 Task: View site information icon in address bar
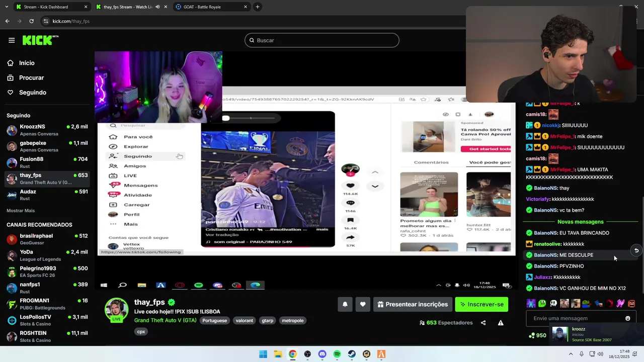click(46, 21)
